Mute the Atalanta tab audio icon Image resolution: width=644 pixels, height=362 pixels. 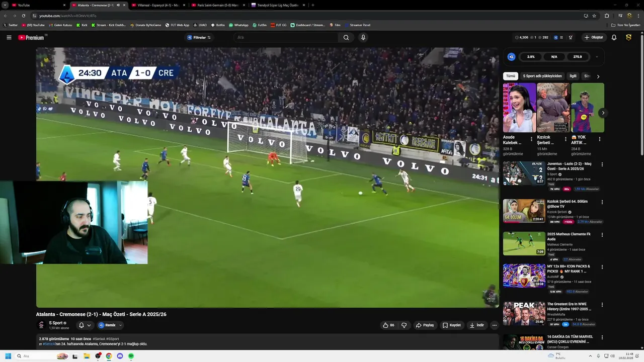pos(118,5)
